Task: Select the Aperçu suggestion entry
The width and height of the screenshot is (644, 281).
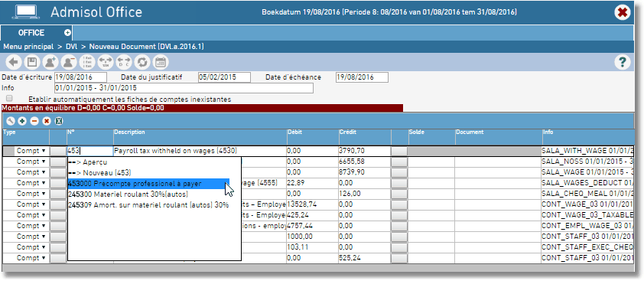Action: [154, 162]
